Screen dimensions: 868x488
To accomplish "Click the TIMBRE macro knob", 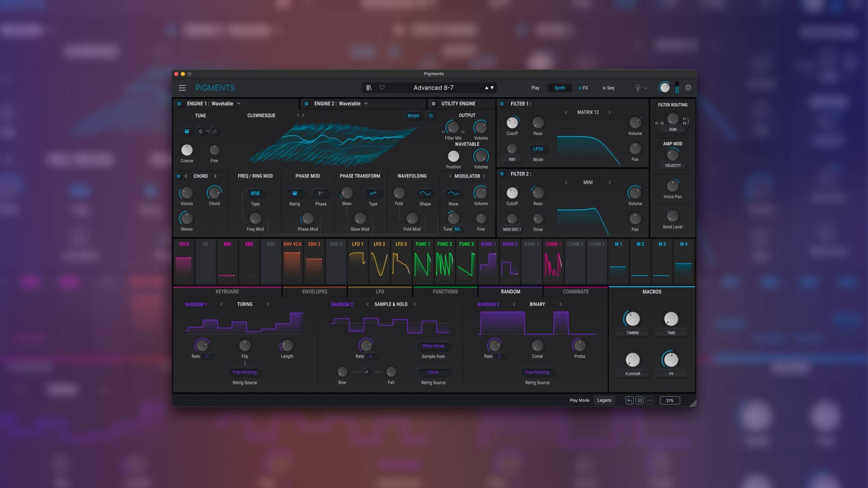I will 632,319.
